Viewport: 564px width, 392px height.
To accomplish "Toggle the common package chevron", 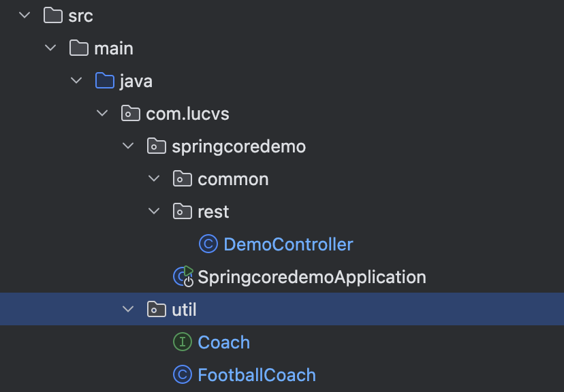I will (155, 179).
